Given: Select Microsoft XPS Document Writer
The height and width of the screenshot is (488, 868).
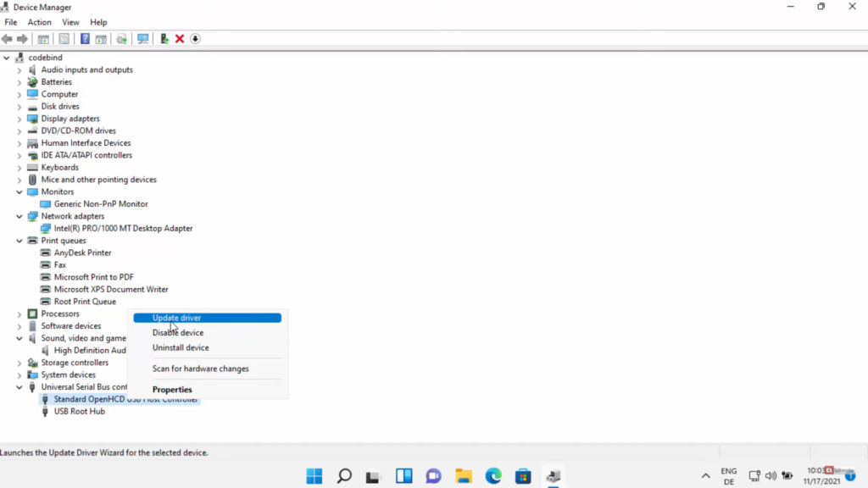Looking at the screenshot, I should click(x=111, y=290).
